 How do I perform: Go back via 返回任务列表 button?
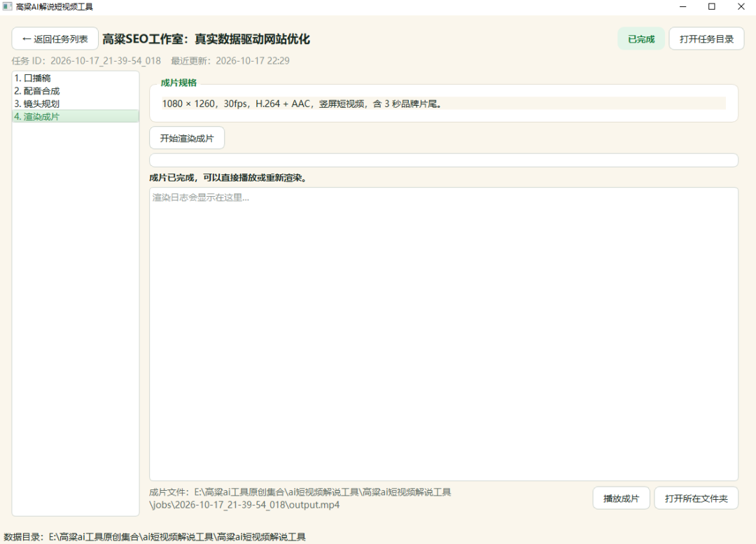(x=55, y=39)
